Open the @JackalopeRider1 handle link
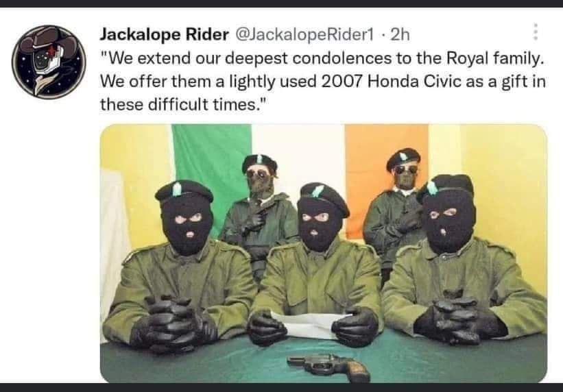This screenshot has width=563, height=392. (305, 35)
